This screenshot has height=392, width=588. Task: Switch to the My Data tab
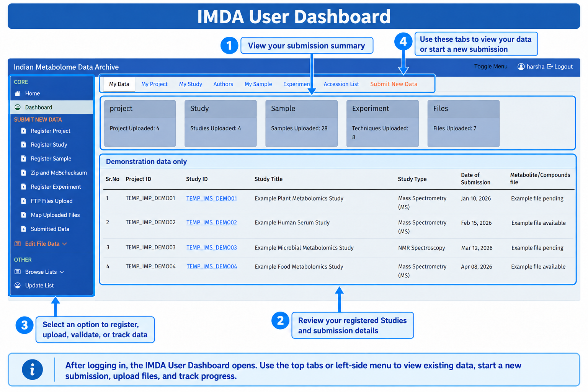tap(119, 84)
